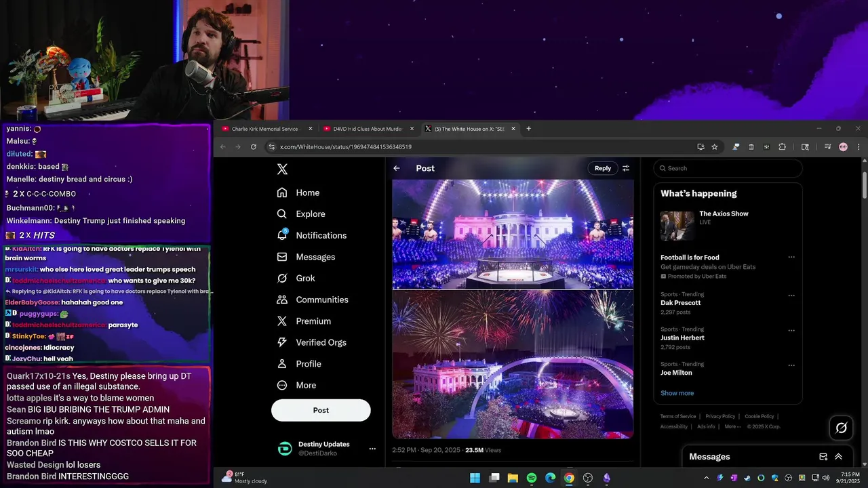Bookmark this page with star icon
This screenshot has width=868, height=488.
715,146
